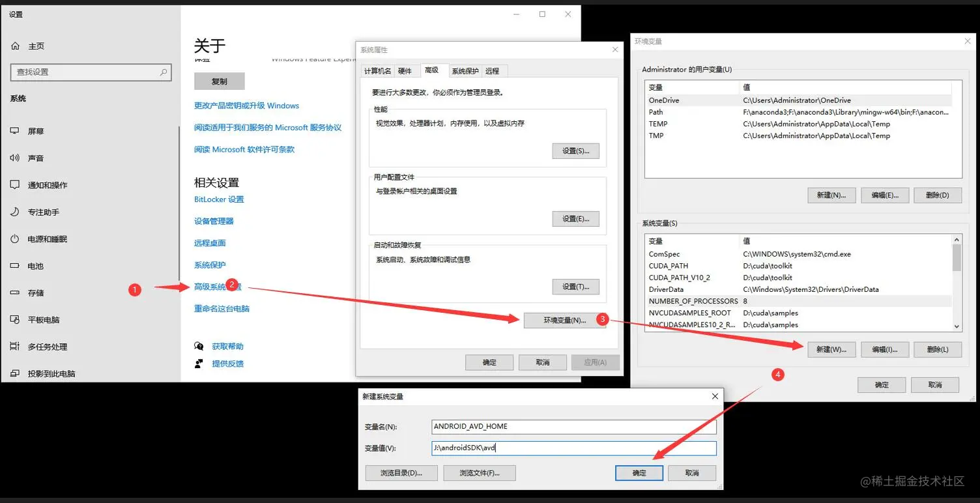Click the 通知和操作 notifications icon

tap(16, 184)
